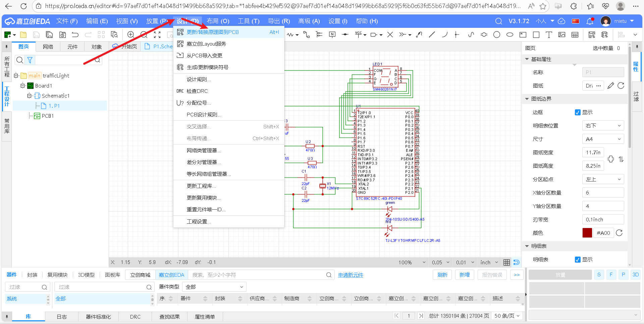This screenshot has height=324, width=644.
Task: Click the save all icon
Action: click(x=49, y=35)
